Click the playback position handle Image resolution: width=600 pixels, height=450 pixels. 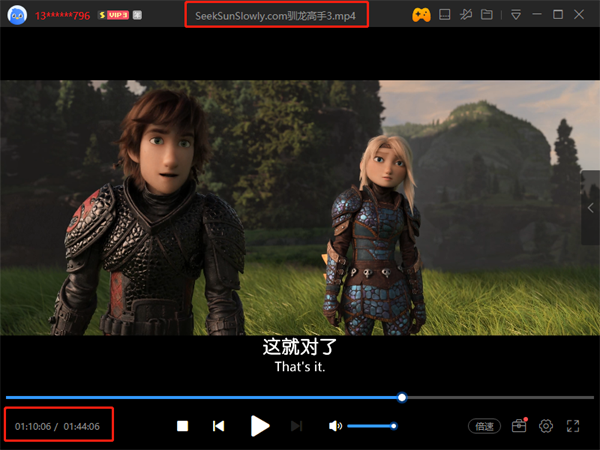tap(402, 398)
